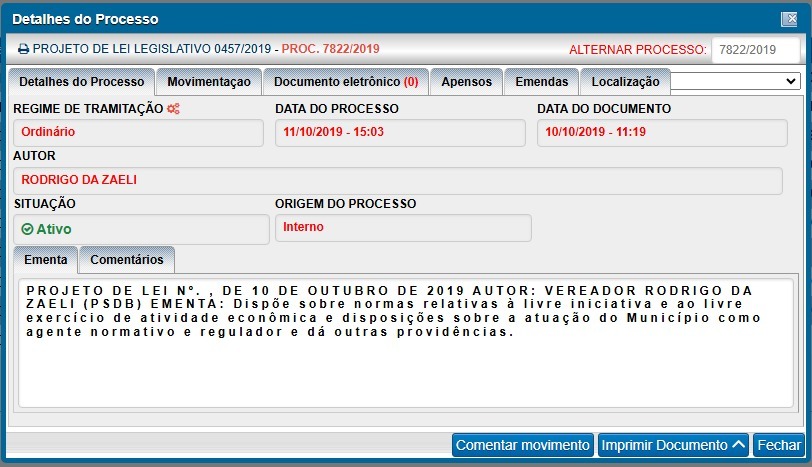The height and width of the screenshot is (467, 812).
Task: Go to the Localização tab
Action: [x=625, y=82]
